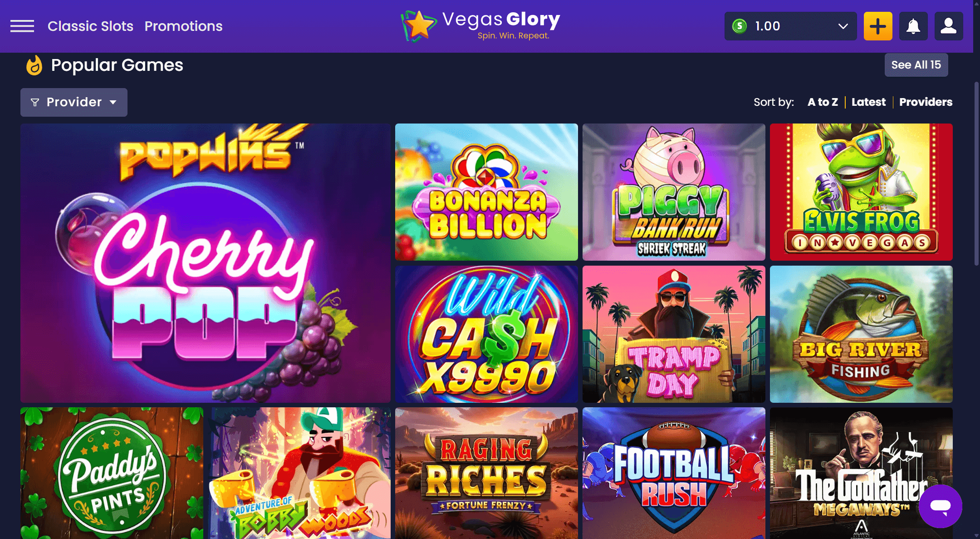Click the green dollar coin icon
The width and height of the screenshot is (980, 539).
tap(740, 26)
